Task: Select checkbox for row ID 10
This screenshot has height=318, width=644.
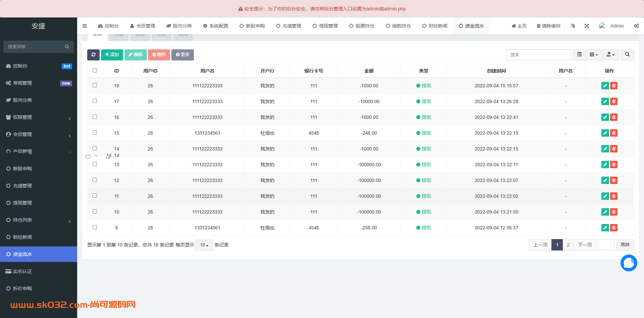Action: click(x=95, y=212)
